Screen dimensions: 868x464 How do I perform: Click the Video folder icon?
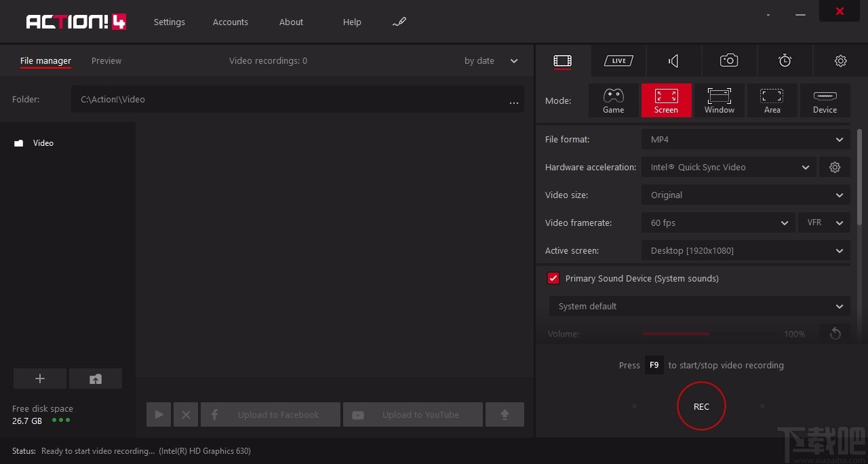click(19, 143)
